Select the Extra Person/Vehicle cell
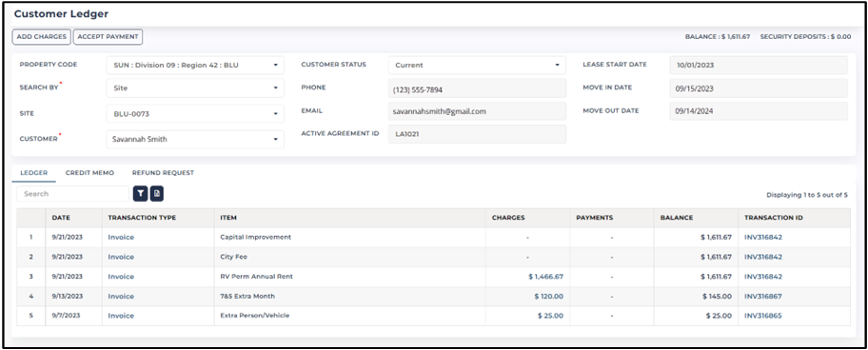This screenshot has width=868, height=350. (350, 316)
